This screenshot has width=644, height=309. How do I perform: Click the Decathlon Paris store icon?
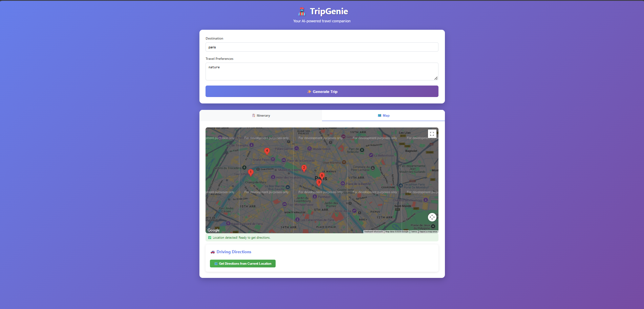click(x=401, y=186)
